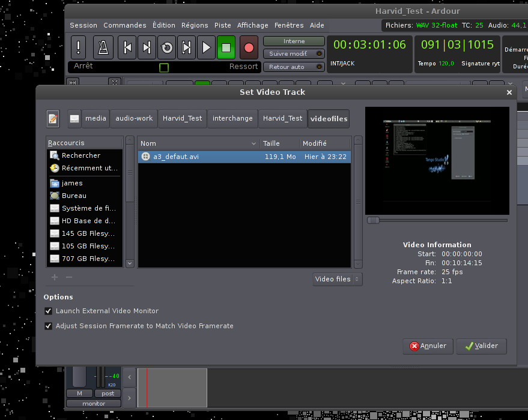
Task: Close the Set Video Track dialog
Action: coord(509,92)
